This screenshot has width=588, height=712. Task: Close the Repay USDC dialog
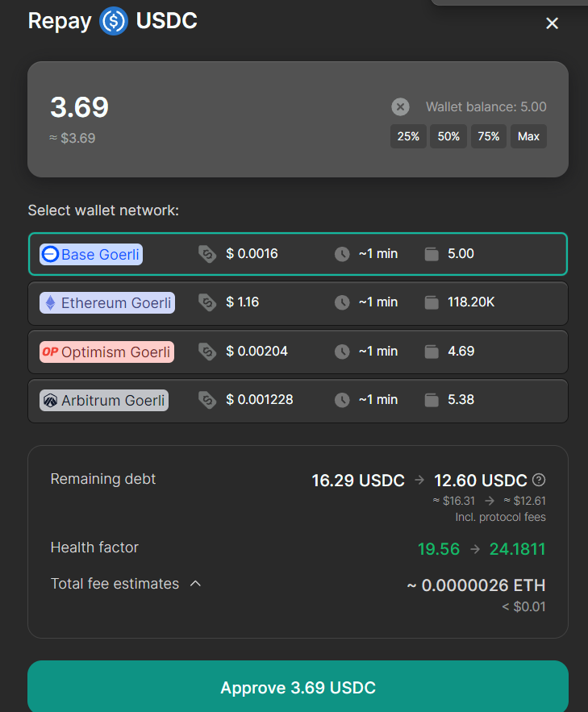point(552,23)
